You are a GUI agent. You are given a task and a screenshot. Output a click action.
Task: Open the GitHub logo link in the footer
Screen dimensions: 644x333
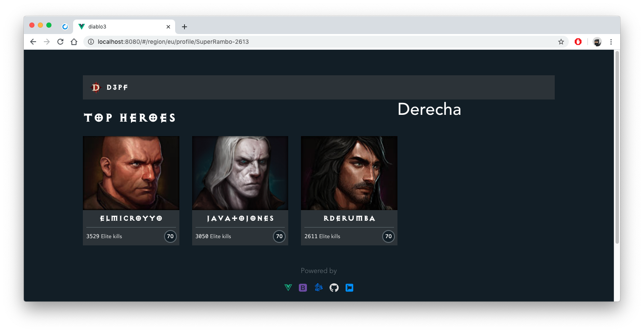(334, 288)
